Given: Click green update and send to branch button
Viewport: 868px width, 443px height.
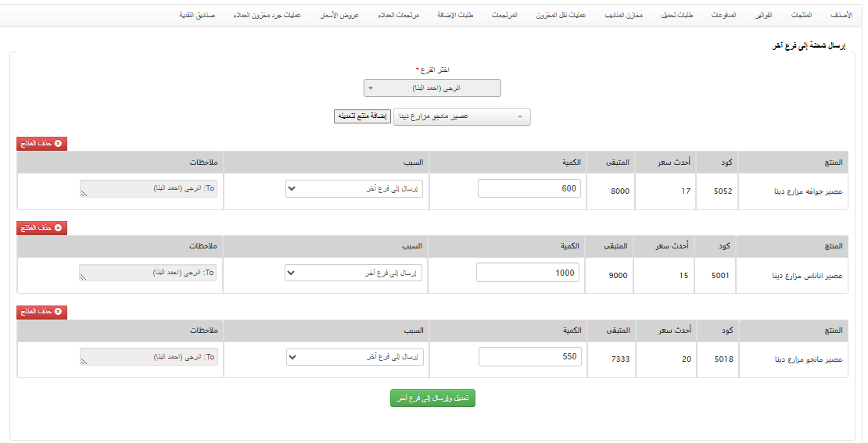Looking at the screenshot, I should point(432,398).
